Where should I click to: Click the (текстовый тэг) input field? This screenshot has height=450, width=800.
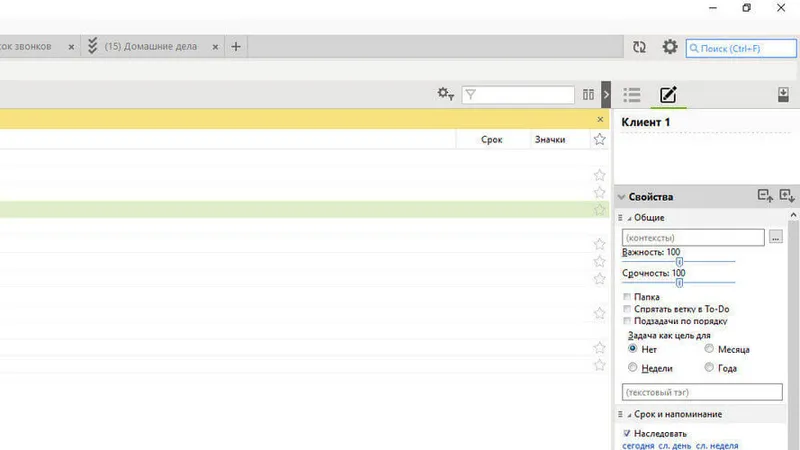pos(702,392)
